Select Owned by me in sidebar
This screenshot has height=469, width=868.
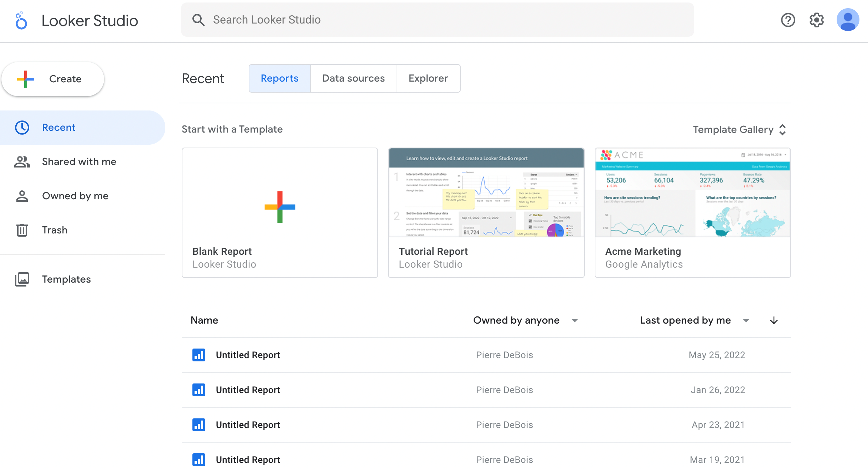(x=75, y=196)
